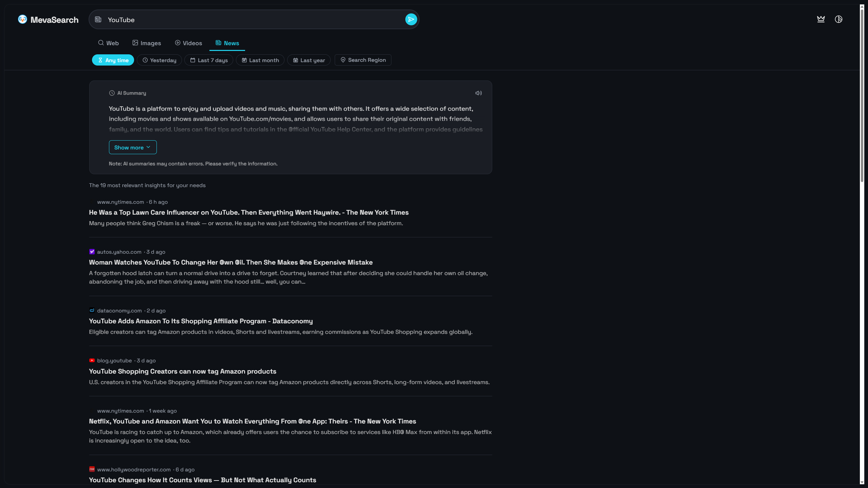Switch to the Videos tab

tap(188, 43)
